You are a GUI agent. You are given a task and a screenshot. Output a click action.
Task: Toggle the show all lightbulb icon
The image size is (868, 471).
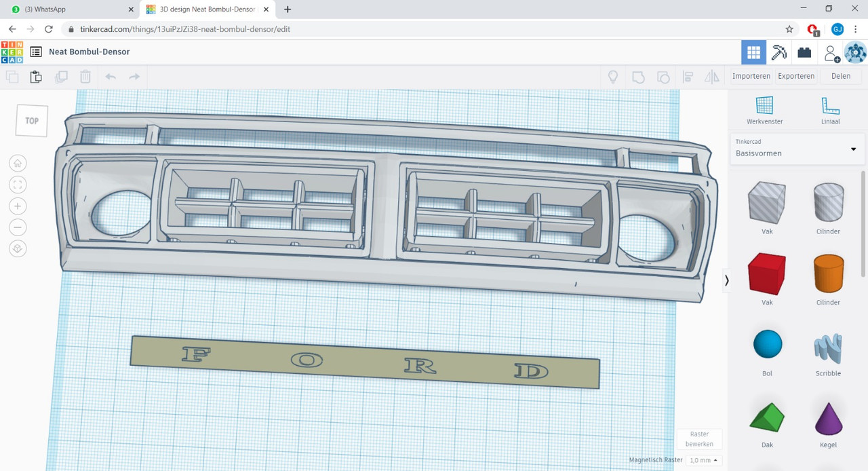pyautogui.click(x=613, y=77)
